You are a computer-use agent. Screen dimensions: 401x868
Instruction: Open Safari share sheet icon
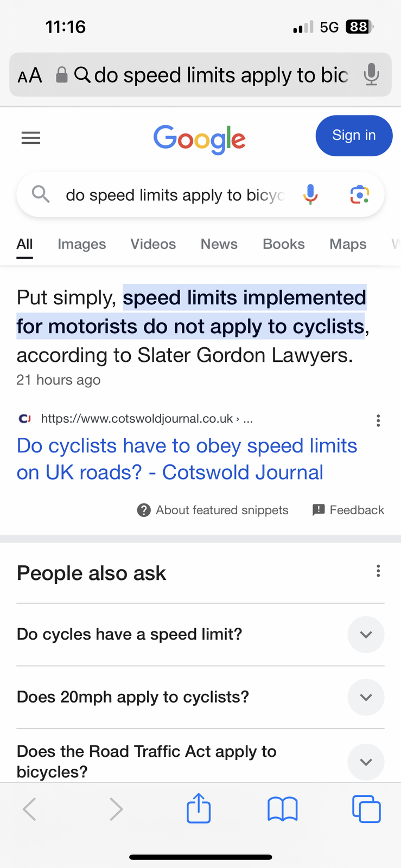pyautogui.click(x=199, y=808)
